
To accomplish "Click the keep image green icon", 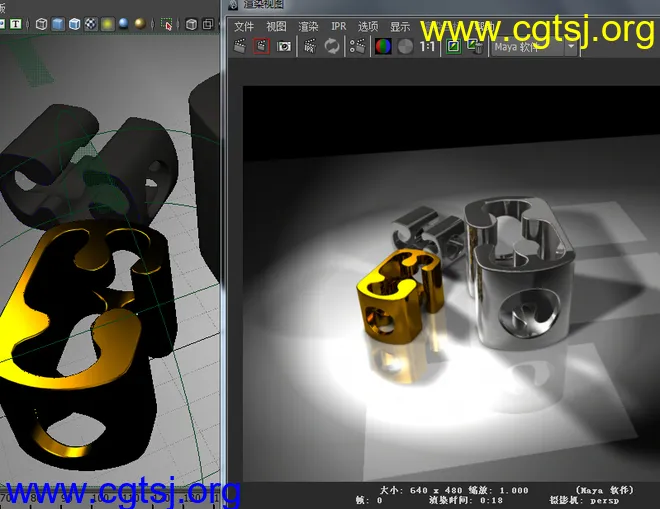I will click(x=453, y=46).
